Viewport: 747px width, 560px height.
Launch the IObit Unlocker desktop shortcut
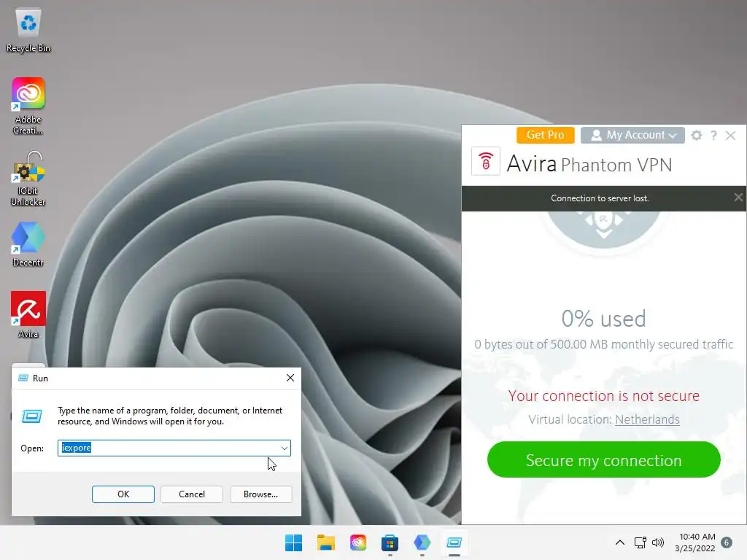pyautogui.click(x=28, y=179)
